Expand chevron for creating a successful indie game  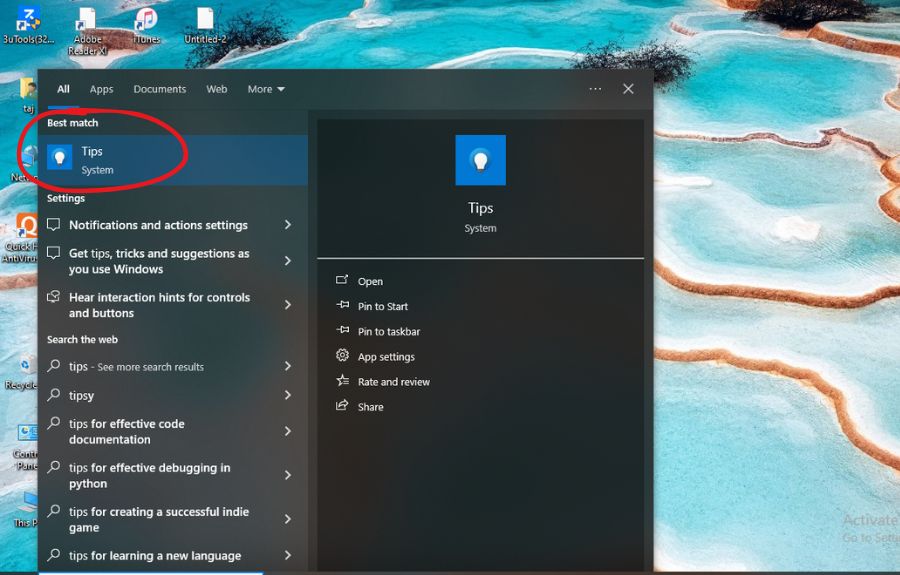point(288,519)
